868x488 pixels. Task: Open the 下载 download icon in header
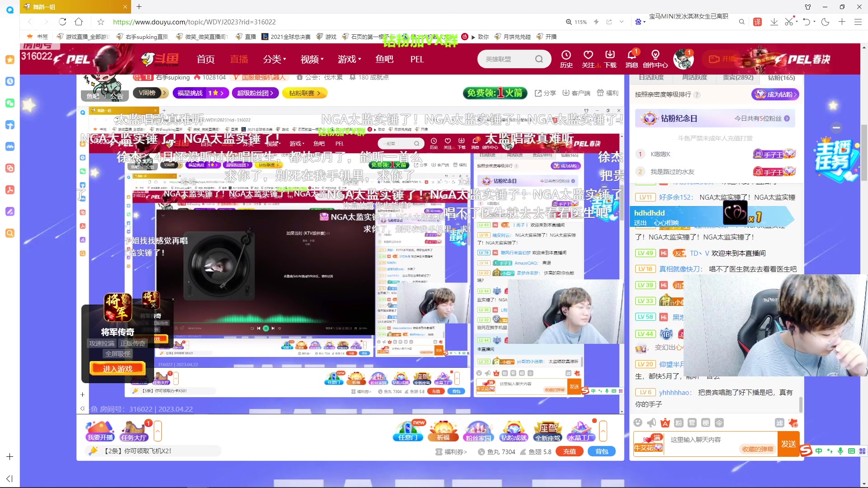coord(610,59)
